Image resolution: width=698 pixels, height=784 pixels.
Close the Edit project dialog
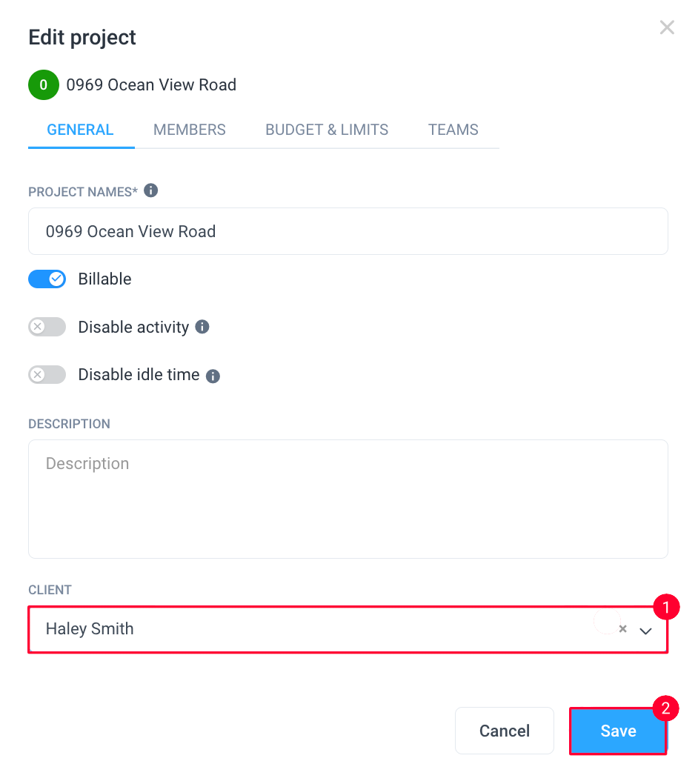point(666,27)
